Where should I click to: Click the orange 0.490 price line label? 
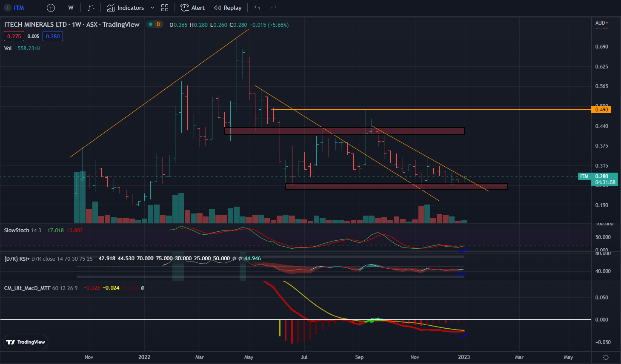[x=601, y=110]
